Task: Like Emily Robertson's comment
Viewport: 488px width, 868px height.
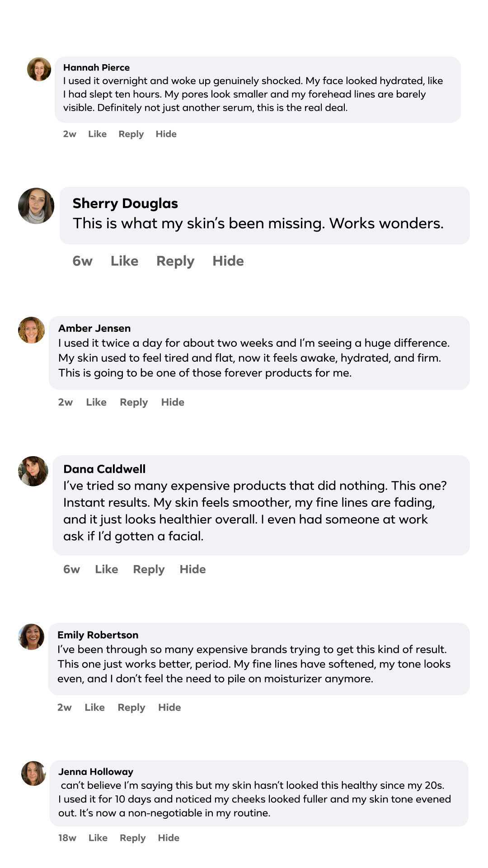Action: (94, 707)
